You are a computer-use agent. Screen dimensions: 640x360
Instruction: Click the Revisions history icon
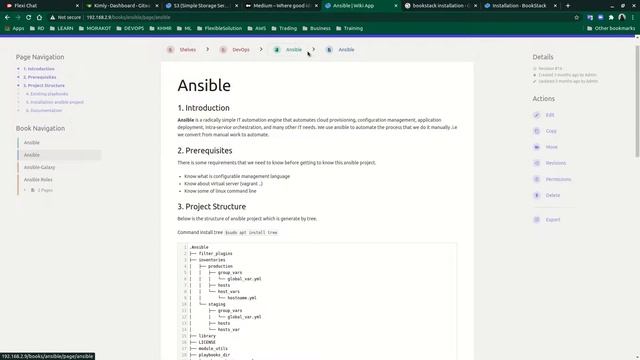pyautogui.click(x=537, y=163)
